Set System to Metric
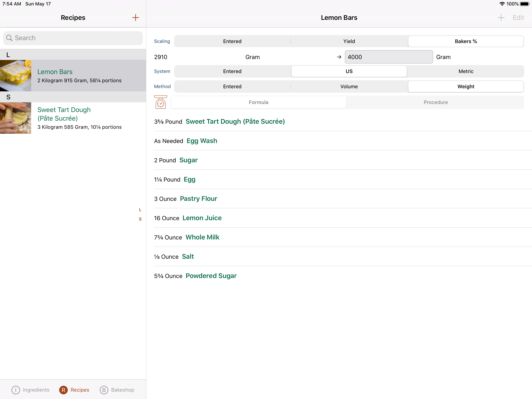Screen dimensions: 532x399 tap(466, 71)
